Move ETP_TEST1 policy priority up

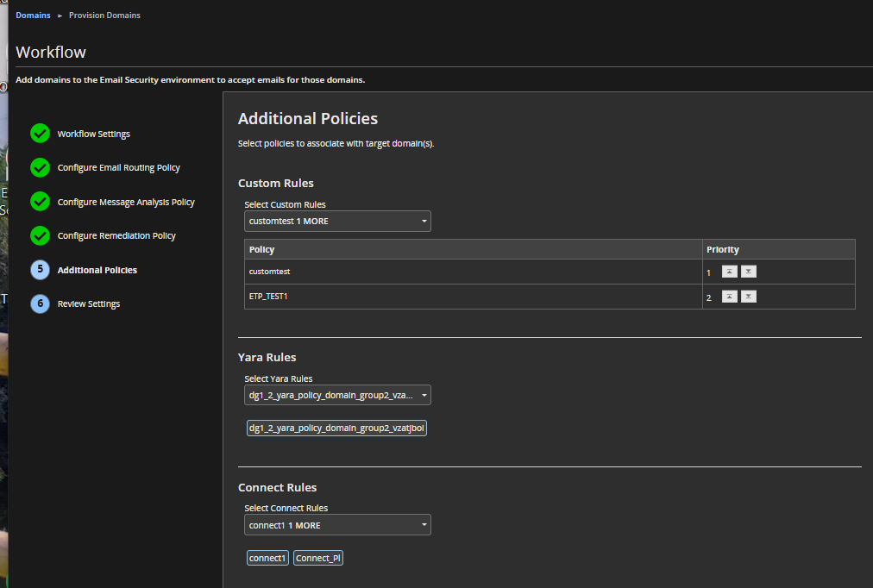[729, 297]
